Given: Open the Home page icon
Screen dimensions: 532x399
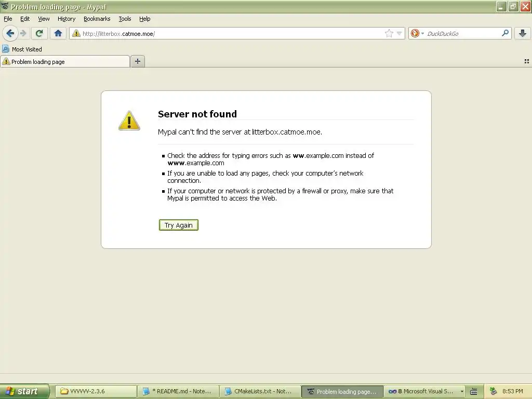Looking at the screenshot, I should point(58,33).
